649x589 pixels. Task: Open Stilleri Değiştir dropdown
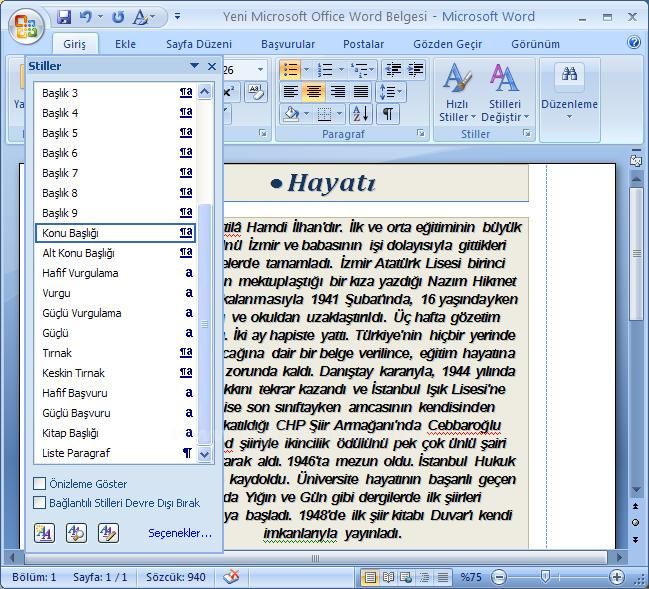click(x=505, y=94)
